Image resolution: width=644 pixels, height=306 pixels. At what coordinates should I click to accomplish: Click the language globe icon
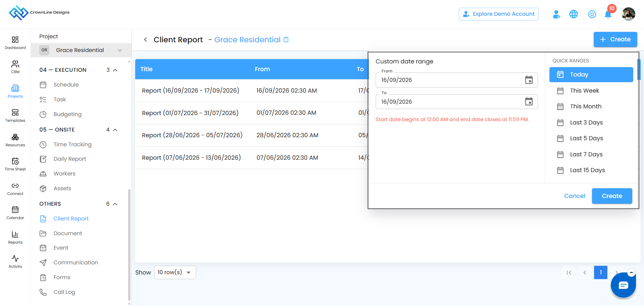point(574,14)
